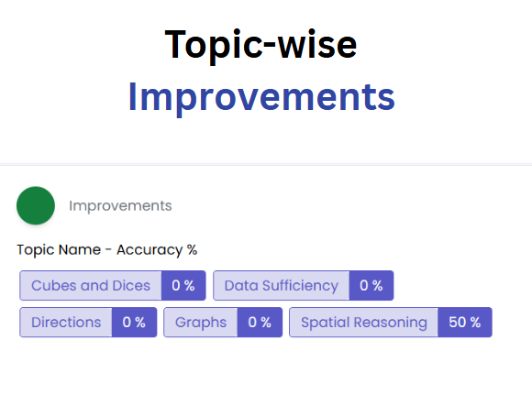
Task: Click the Improvements legend text
Action: [x=120, y=206]
